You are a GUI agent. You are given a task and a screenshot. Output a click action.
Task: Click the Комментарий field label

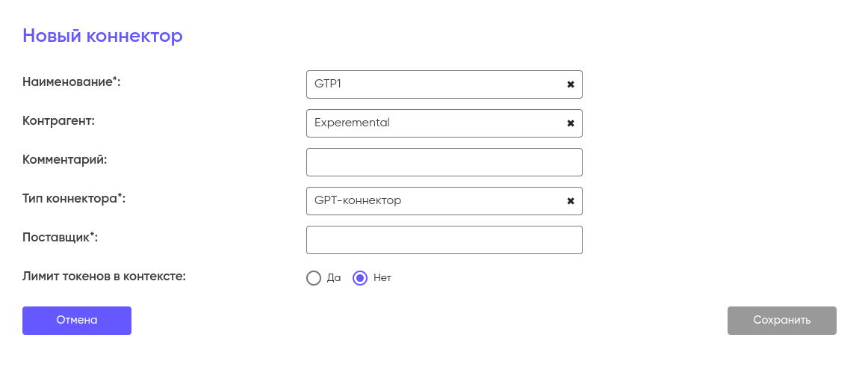pyautogui.click(x=65, y=159)
